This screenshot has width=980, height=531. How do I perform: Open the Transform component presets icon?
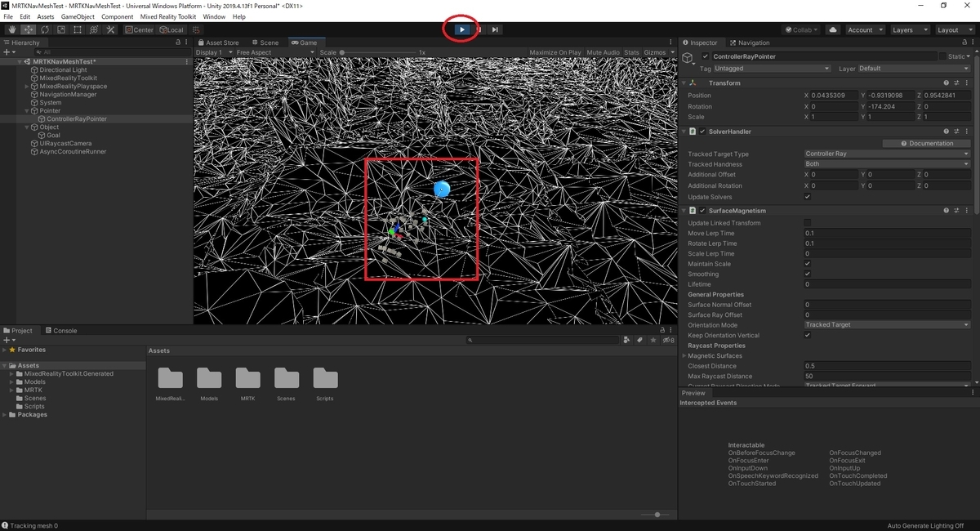[x=956, y=83]
